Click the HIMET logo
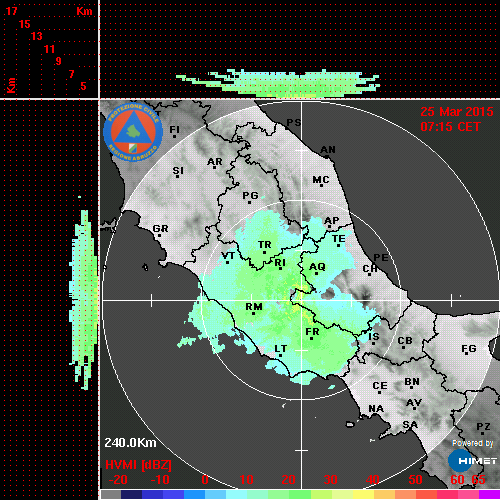The width and height of the screenshot is (500, 500). click(x=473, y=461)
